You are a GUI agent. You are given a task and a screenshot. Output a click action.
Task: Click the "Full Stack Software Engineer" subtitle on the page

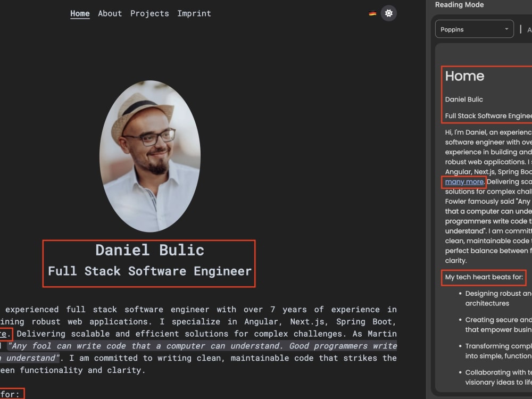pos(149,271)
